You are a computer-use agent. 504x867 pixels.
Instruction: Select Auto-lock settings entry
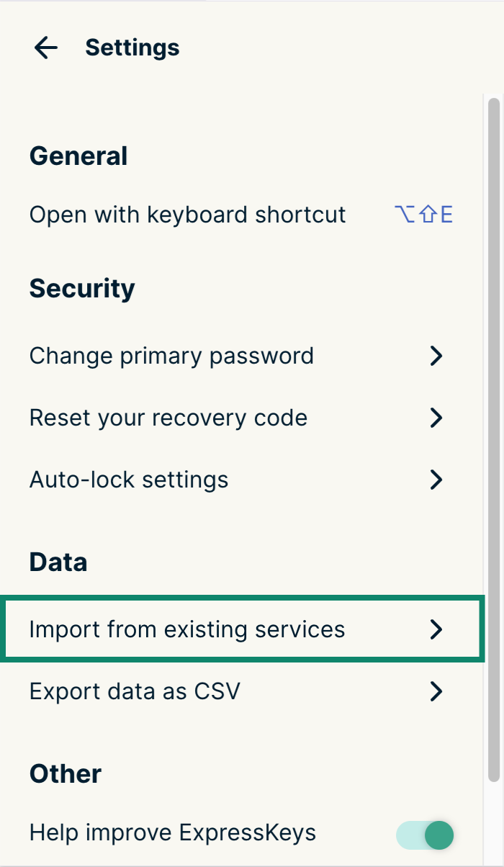[x=129, y=480]
